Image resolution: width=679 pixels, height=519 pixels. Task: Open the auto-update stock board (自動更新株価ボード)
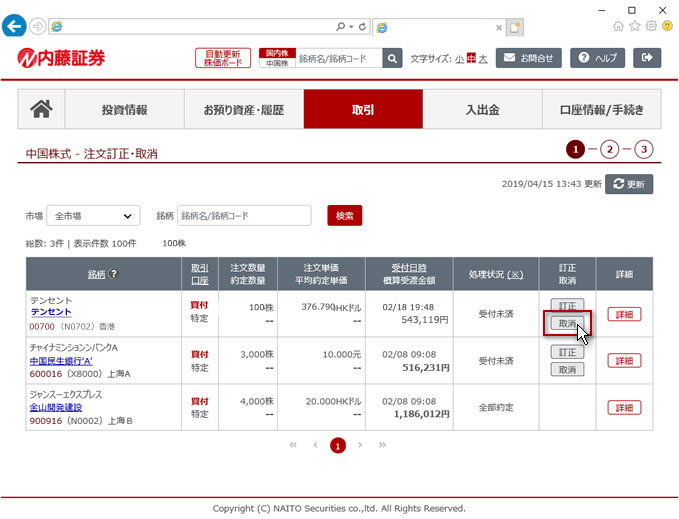tap(223, 58)
